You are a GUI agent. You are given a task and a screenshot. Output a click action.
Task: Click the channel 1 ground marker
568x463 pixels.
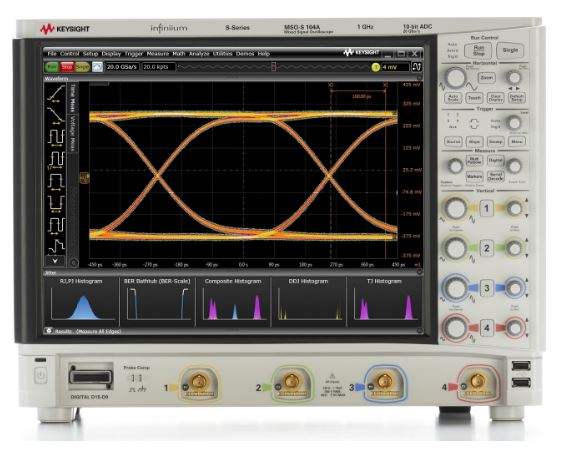84,177
